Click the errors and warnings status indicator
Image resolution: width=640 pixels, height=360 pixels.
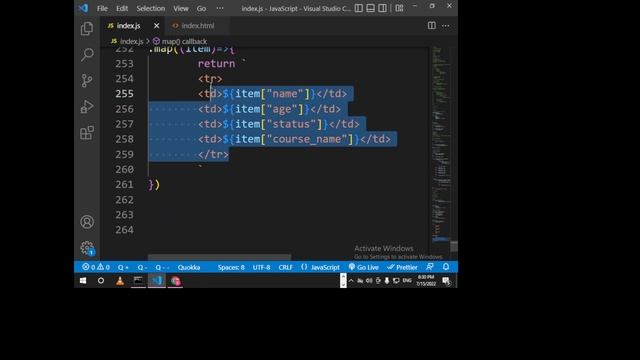tap(96, 267)
